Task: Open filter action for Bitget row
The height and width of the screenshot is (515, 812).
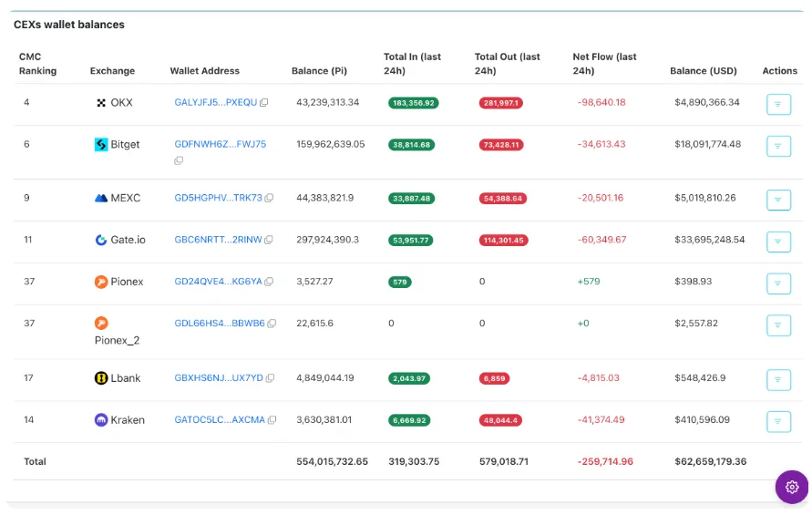Action: (778, 146)
